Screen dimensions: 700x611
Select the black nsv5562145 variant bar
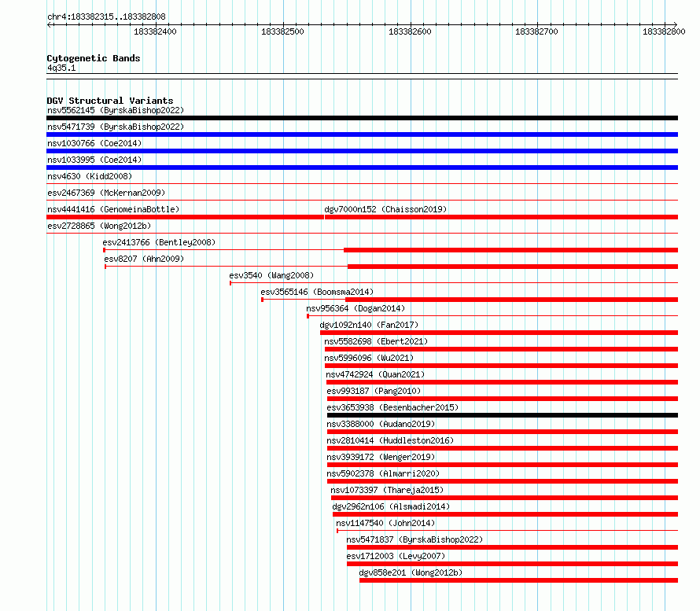click(x=362, y=118)
